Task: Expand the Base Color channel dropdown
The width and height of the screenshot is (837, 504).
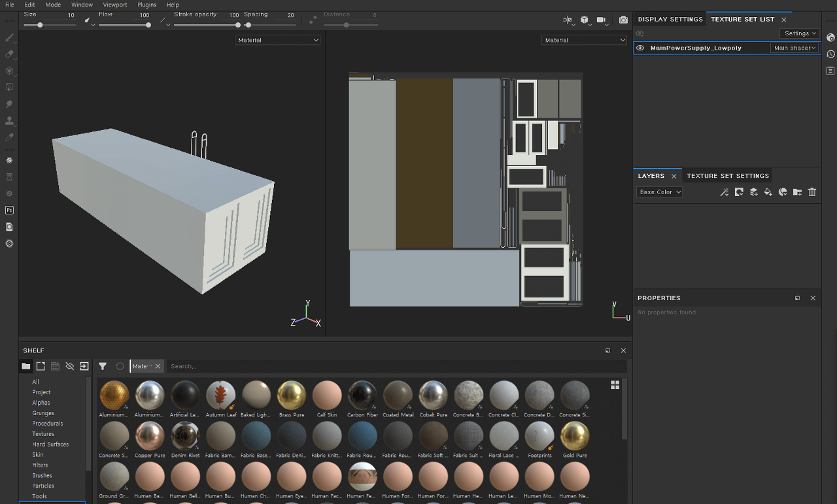Action: coord(660,192)
